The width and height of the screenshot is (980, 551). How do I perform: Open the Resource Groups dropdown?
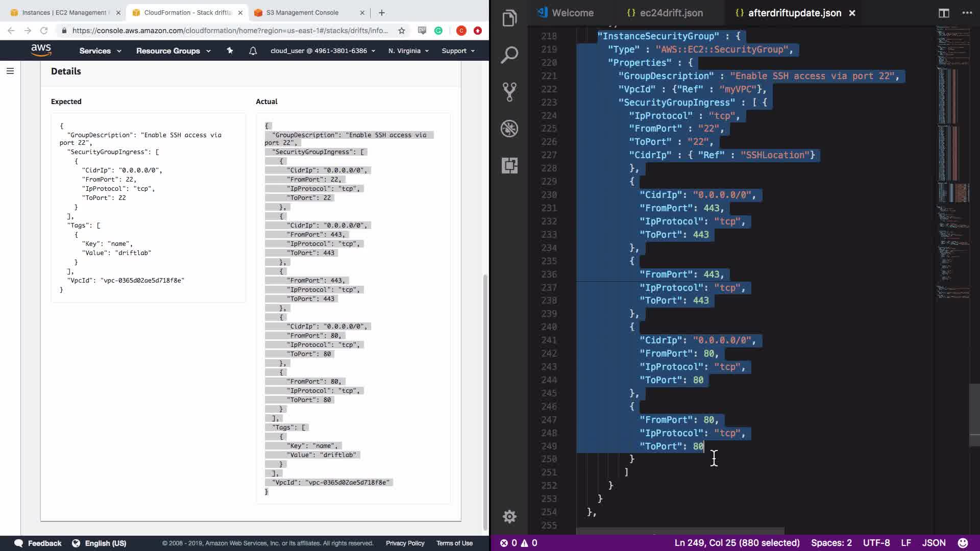(x=173, y=51)
